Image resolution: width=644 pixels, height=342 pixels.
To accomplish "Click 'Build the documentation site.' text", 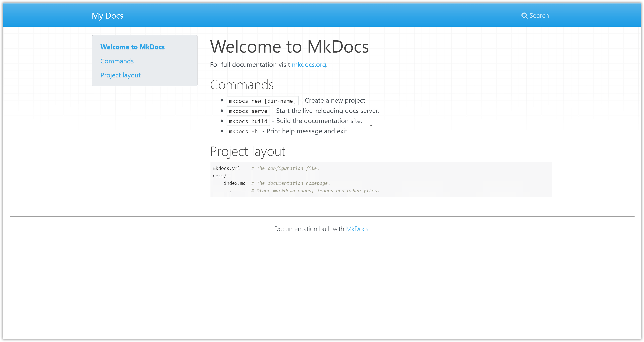I will (x=319, y=121).
